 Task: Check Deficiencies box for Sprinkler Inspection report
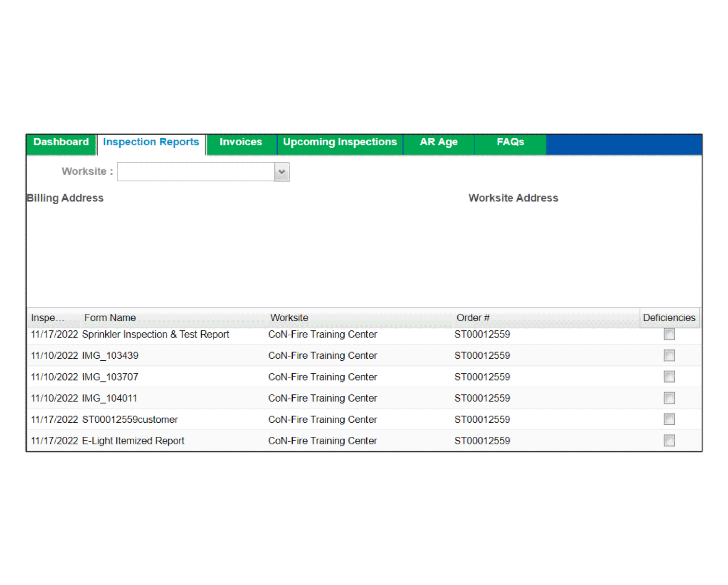[669, 334]
